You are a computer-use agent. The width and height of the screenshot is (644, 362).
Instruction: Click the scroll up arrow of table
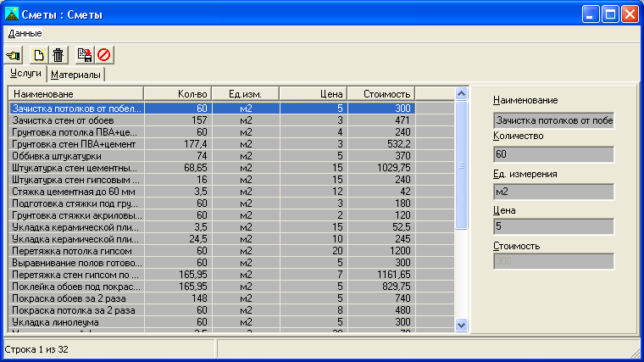[461, 94]
